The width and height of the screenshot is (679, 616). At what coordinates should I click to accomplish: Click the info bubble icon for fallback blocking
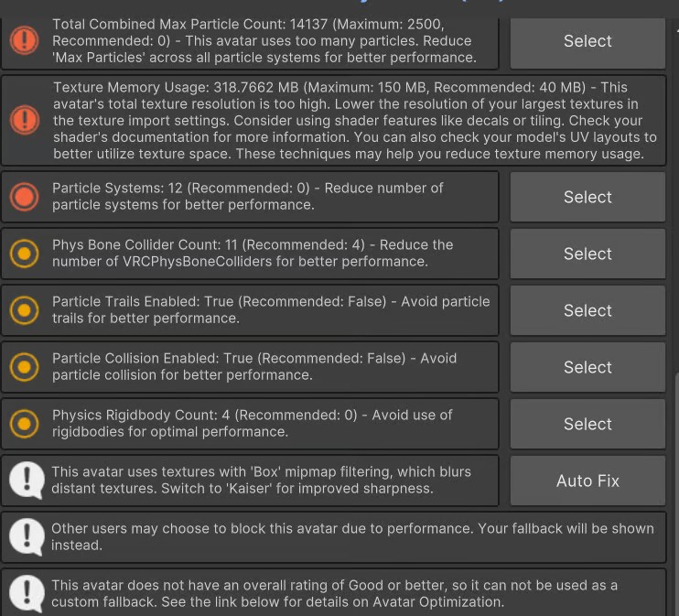click(27, 537)
